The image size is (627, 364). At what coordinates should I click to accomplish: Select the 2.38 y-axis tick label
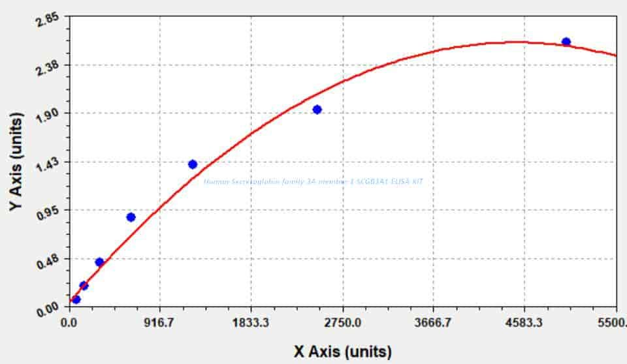[x=47, y=68]
